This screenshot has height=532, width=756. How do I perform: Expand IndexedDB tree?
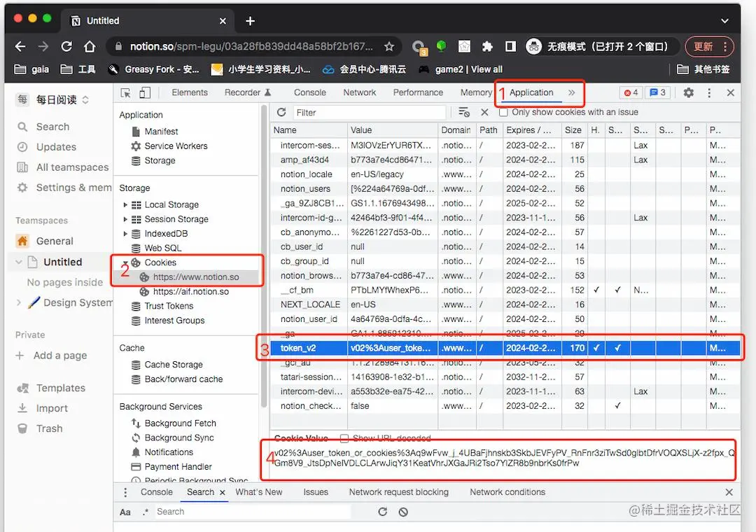coord(125,233)
